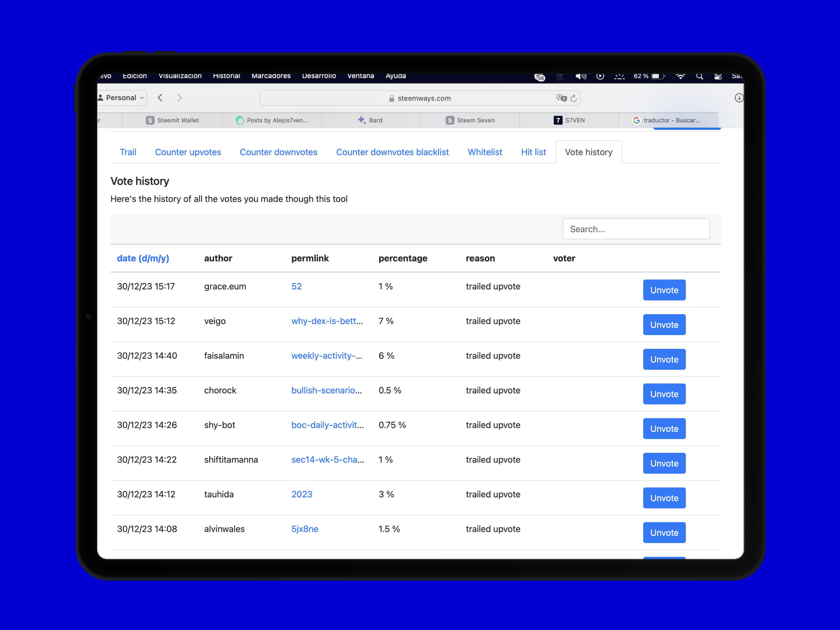Open the Counter downvotes blacklist tab
This screenshot has width=840, height=630.
(392, 152)
